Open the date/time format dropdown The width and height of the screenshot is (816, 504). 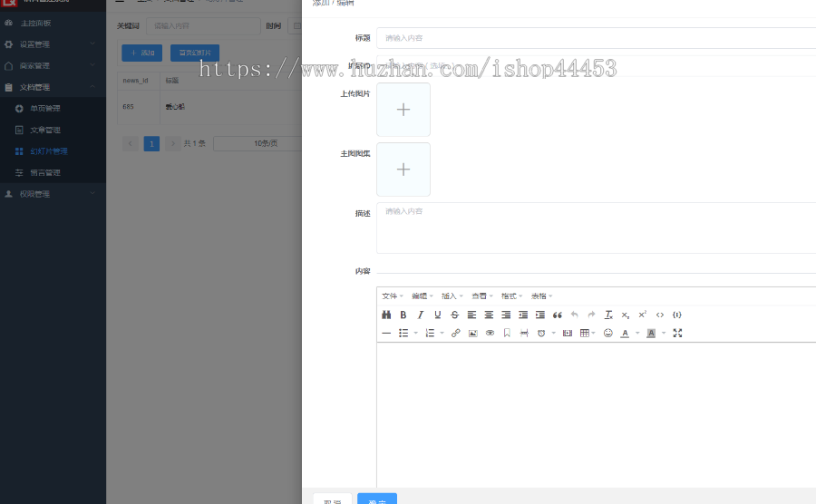tap(554, 334)
